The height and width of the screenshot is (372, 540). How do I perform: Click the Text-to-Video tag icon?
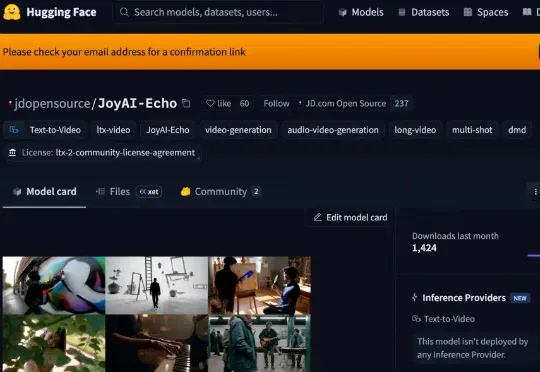pos(14,130)
